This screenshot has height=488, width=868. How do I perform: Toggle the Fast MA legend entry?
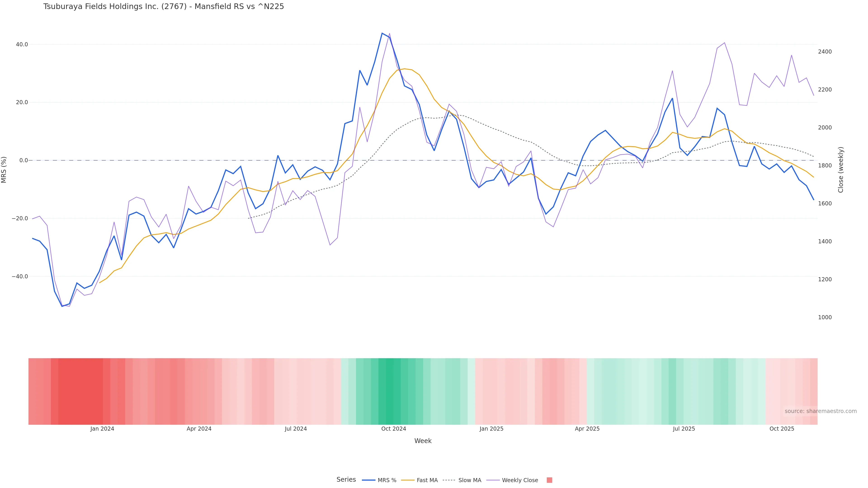(x=427, y=480)
